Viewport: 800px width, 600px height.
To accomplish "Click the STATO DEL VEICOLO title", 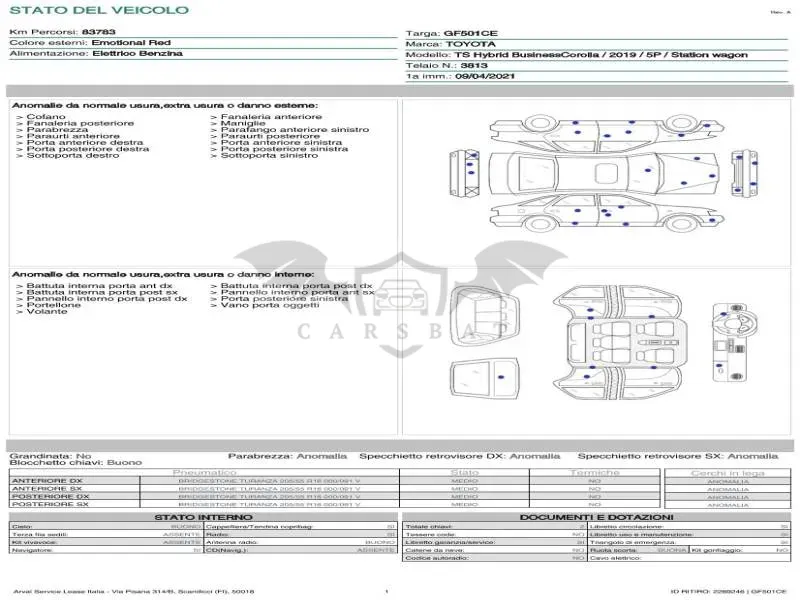I will (x=99, y=10).
